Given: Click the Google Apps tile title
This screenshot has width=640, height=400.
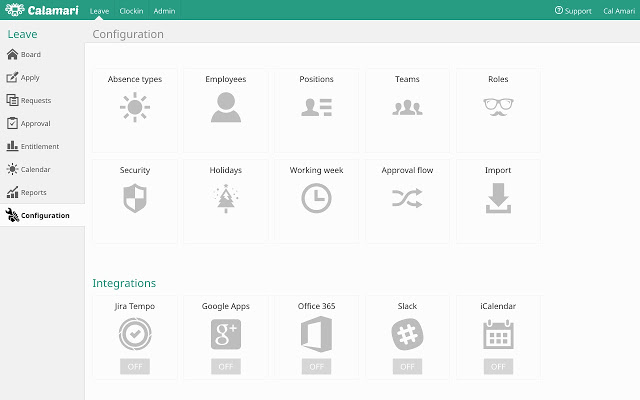Looking at the screenshot, I should click(x=226, y=306).
